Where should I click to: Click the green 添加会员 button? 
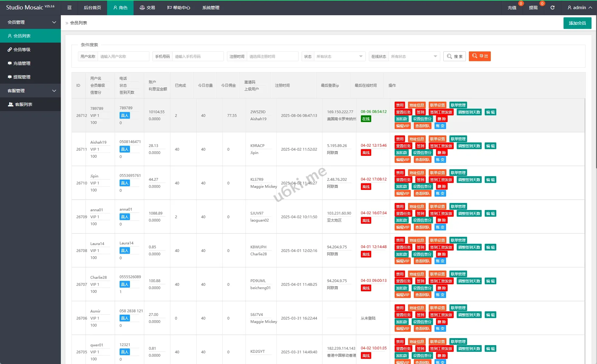[x=577, y=23]
